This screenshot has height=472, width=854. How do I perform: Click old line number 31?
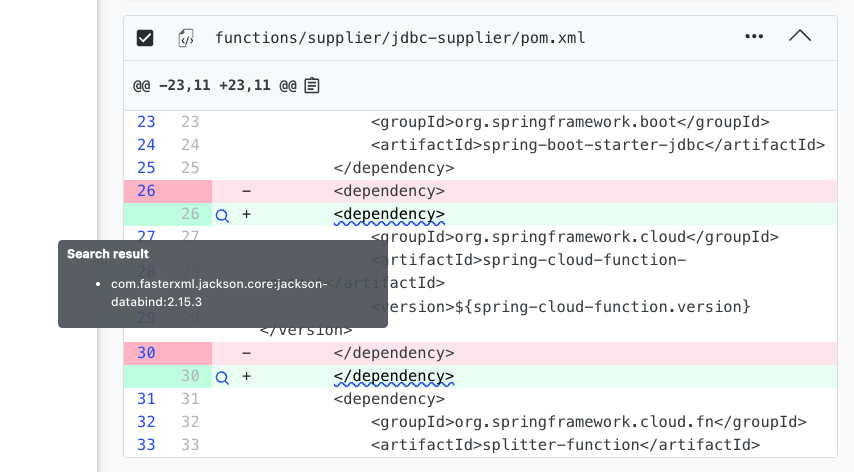pos(146,399)
